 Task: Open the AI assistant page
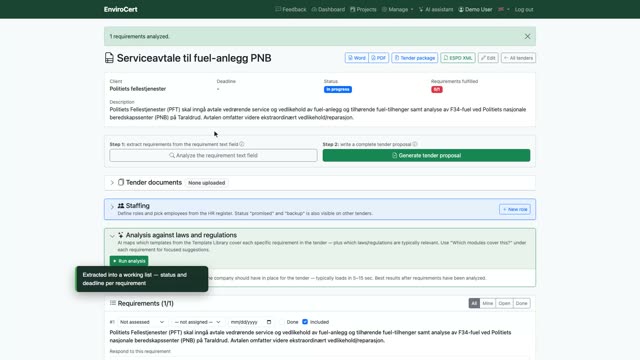click(436, 9)
